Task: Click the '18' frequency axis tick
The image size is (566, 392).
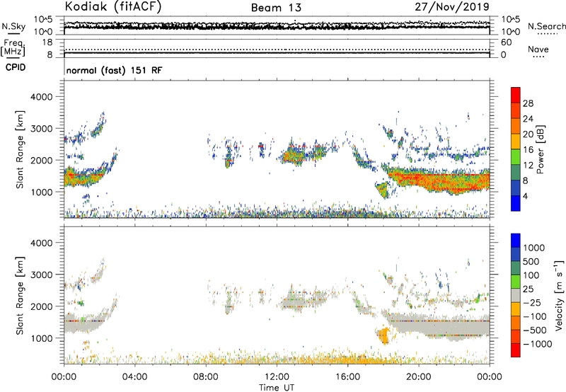Action: pos(47,42)
